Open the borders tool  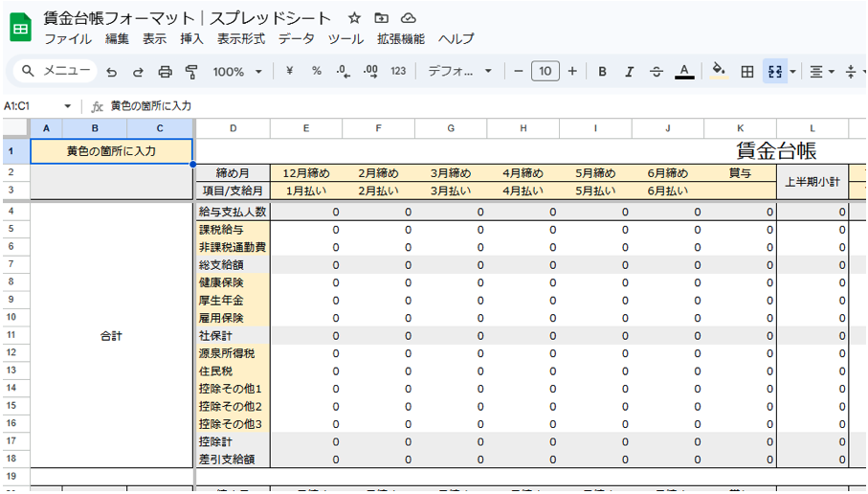[747, 72]
